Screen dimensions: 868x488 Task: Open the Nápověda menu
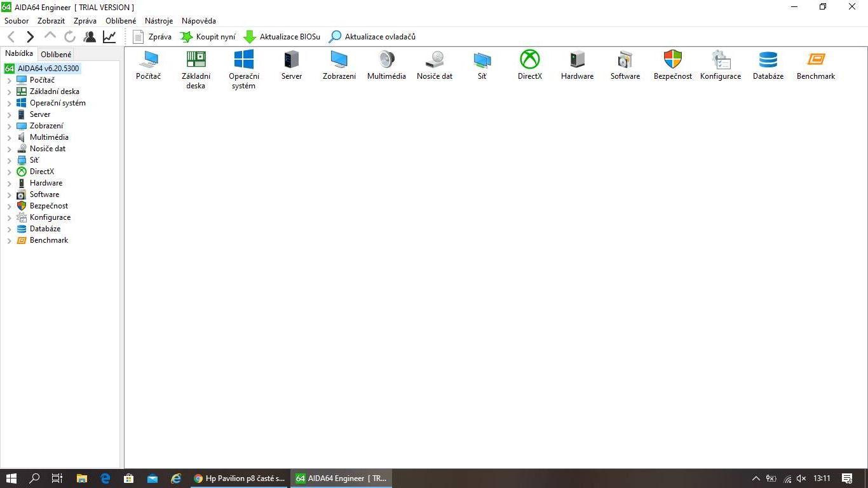tap(199, 21)
